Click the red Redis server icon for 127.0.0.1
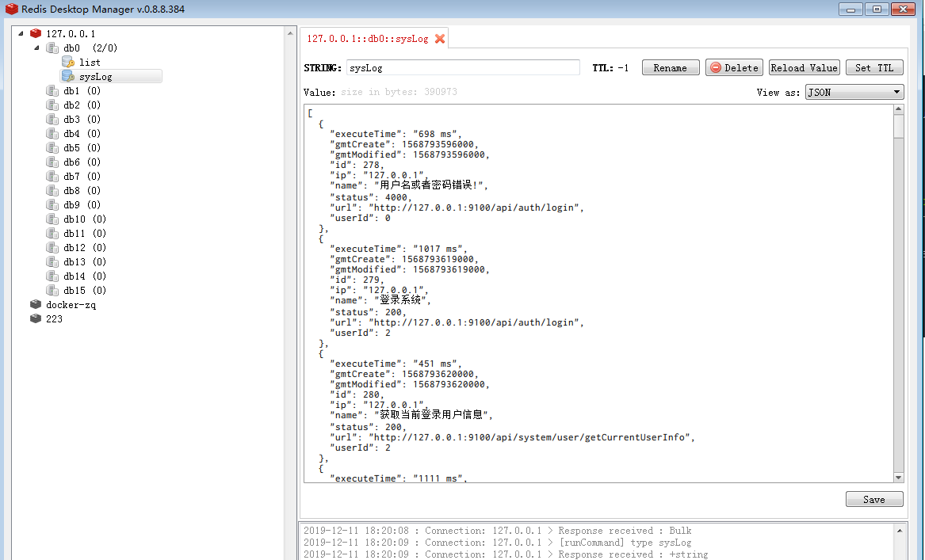925x560 pixels. [36, 33]
